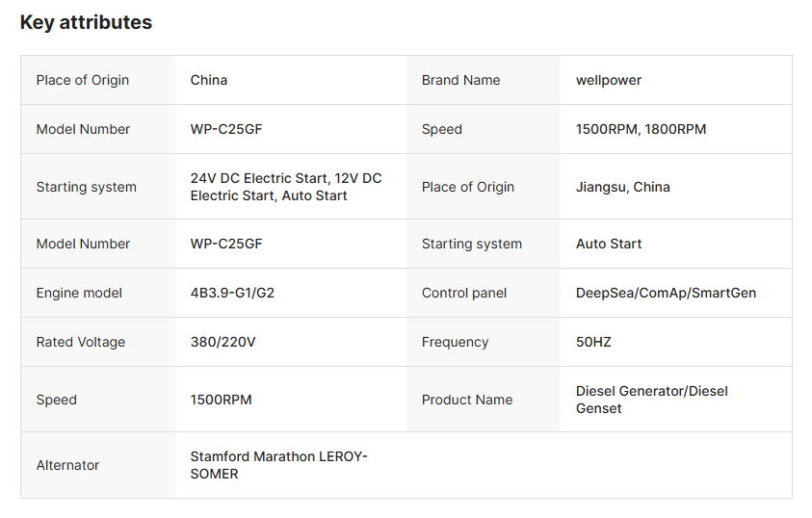Click the Product Name label
The width and height of the screenshot is (812, 518).
(x=467, y=400)
